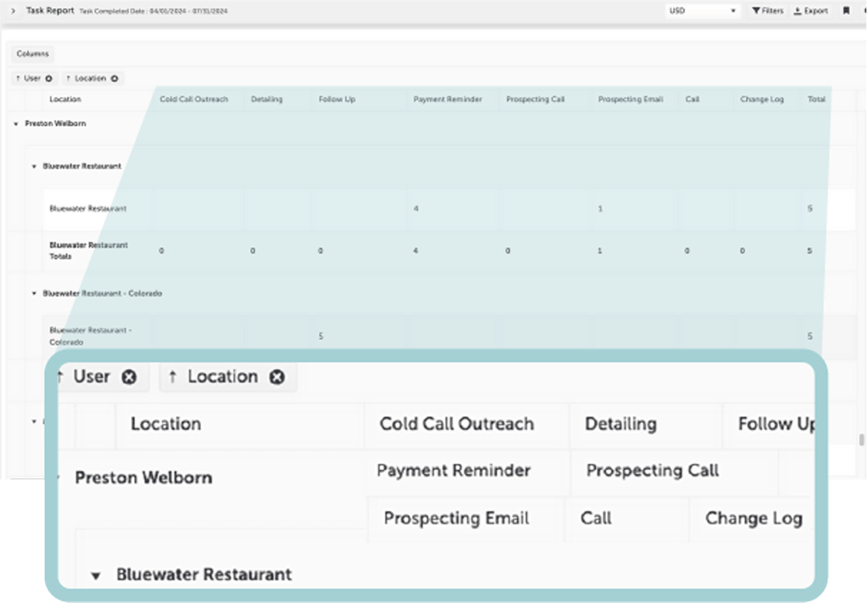Open Filters with the funnel button
This screenshot has height=603, width=868.
(x=768, y=11)
